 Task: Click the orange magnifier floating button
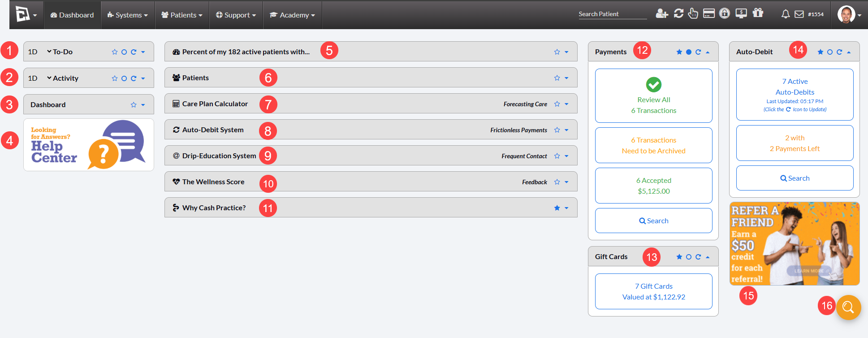848,307
